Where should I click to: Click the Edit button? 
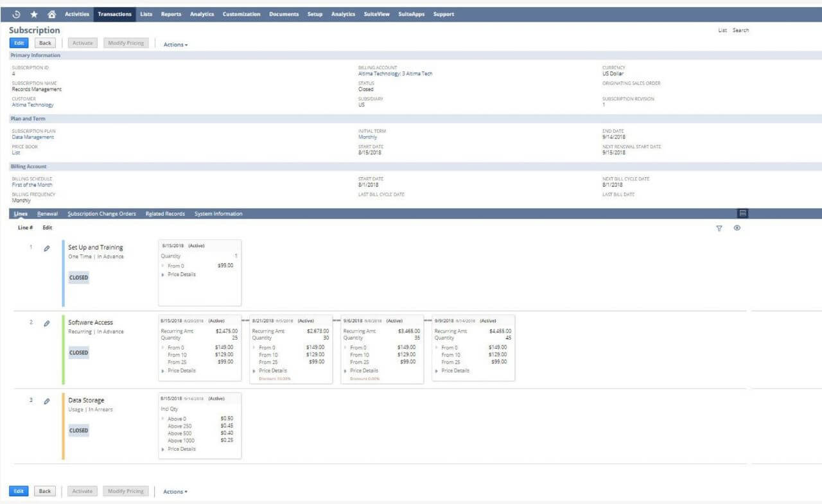click(18, 42)
